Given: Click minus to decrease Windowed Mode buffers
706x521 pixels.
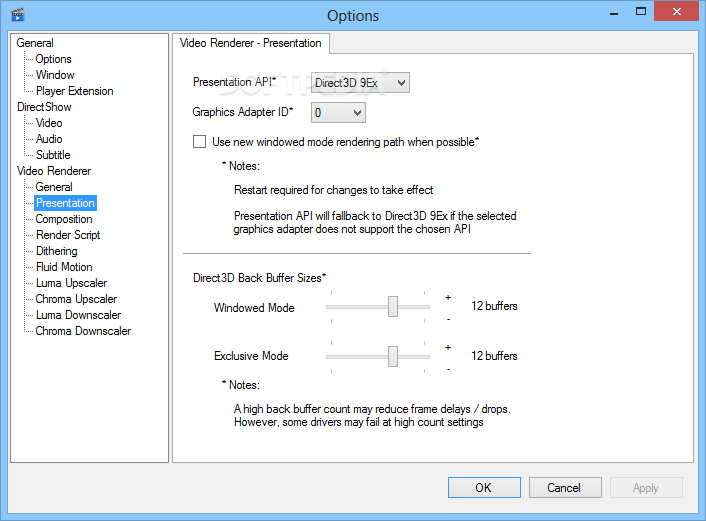Looking at the screenshot, I should (x=448, y=319).
